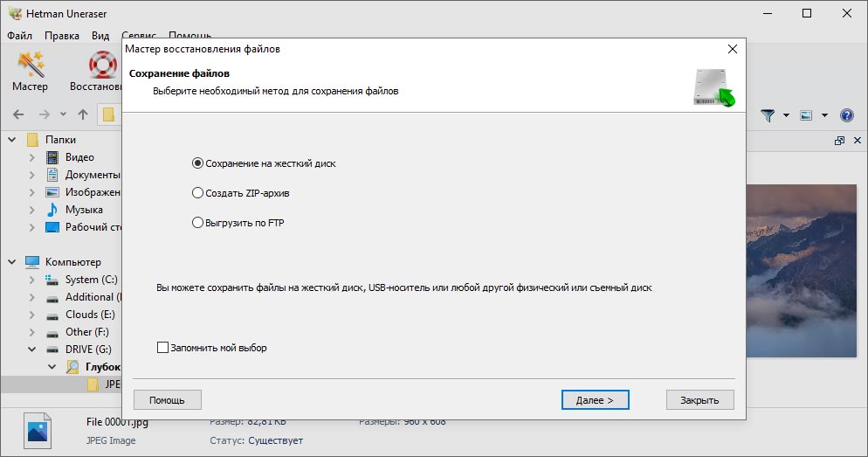Select the Видео folder
Screen dimensions: 868x457
(x=79, y=157)
